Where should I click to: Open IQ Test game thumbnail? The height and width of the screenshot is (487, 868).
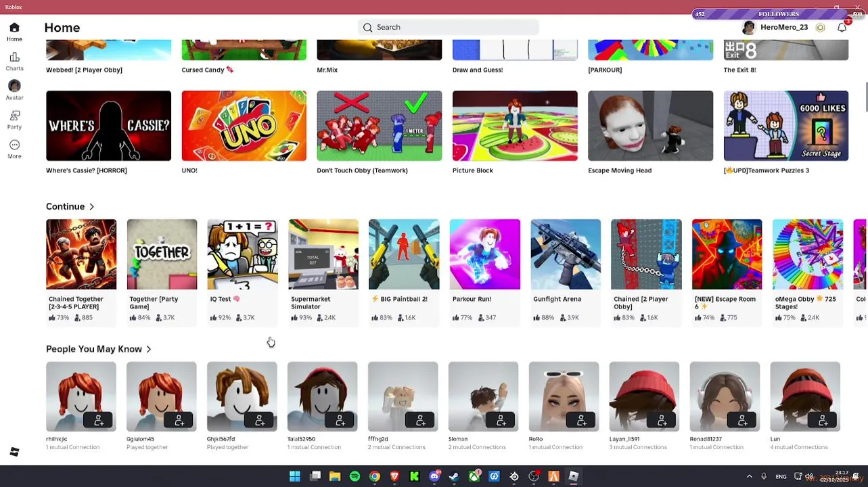(x=242, y=254)
